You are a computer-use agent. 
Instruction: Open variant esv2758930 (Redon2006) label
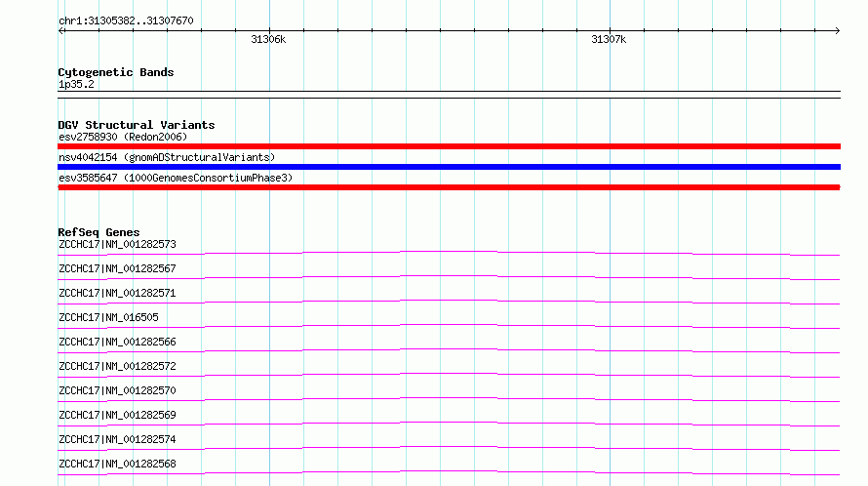tap(123, 137)
